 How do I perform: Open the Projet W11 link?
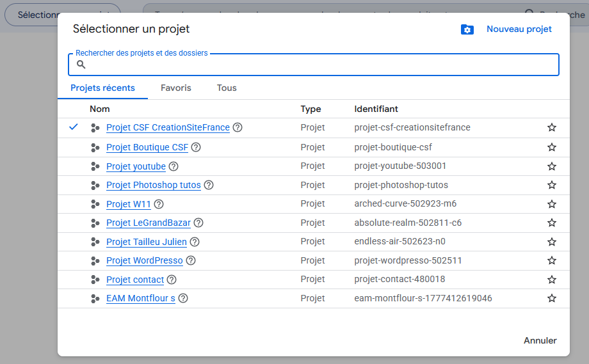(129, 204)
